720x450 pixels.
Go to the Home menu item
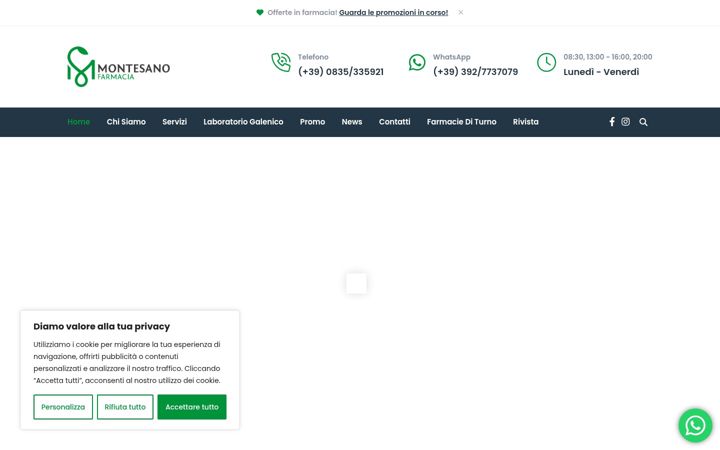[x=79, y=122]
